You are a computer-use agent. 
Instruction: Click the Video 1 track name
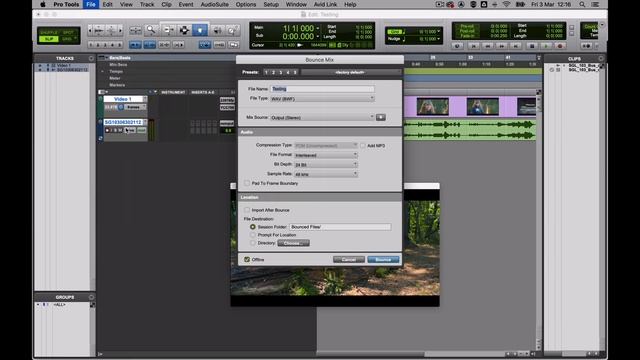pos(123,99)
